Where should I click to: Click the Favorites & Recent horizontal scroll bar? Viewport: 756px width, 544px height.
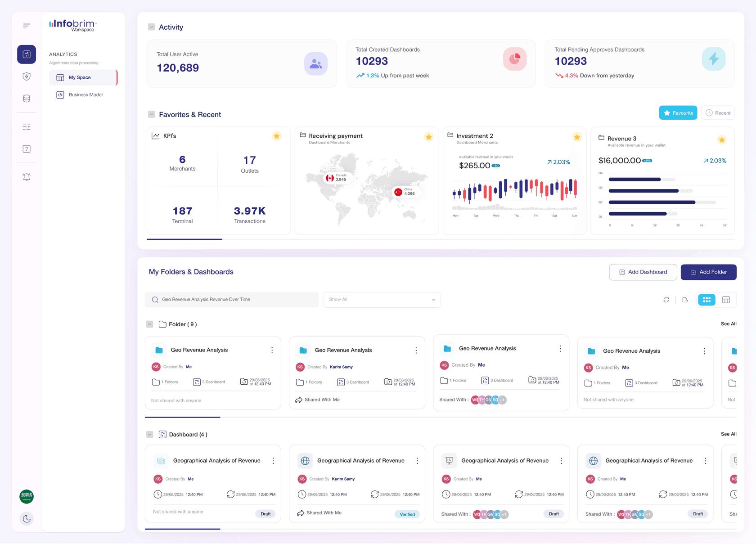click(184, 239)
